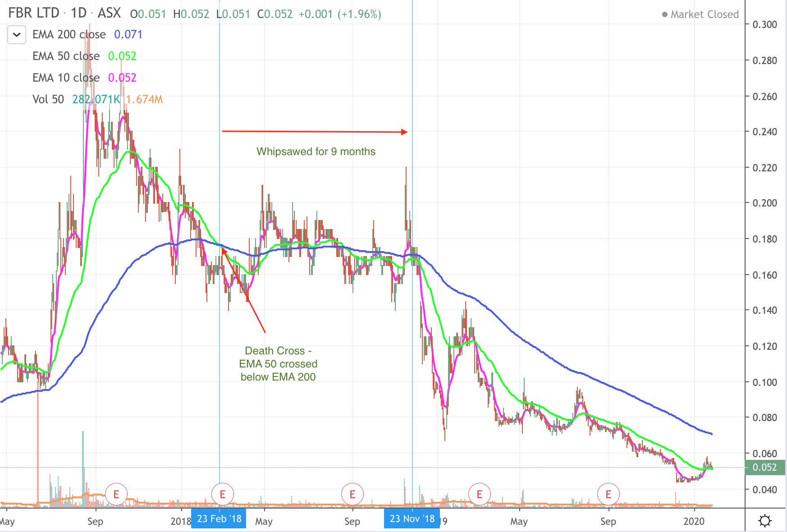Click the 'Death Cross' text annotation
This screenshot has width=787, height=532.
tap(278, 363)
